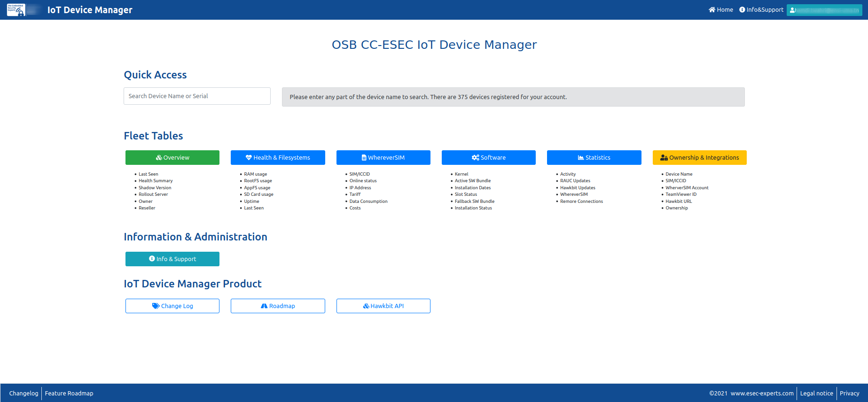This screenshot has height=402, width=868.
Task: Click the Change Log tag icon
Action: click(156, 306)
